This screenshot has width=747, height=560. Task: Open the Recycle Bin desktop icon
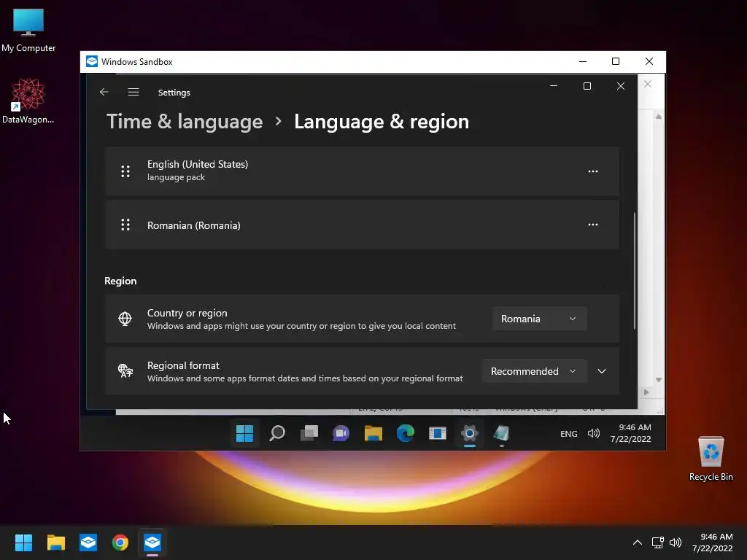tap(711, 459)
